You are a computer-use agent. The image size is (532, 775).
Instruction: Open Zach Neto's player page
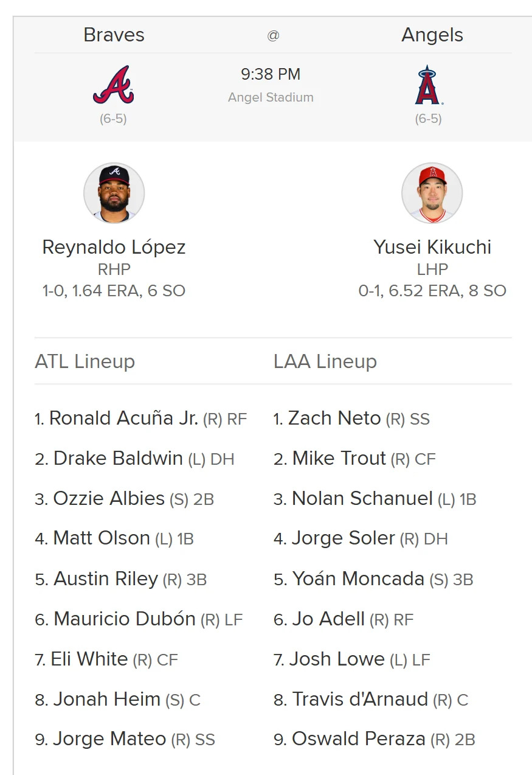[x=334, y=418]
